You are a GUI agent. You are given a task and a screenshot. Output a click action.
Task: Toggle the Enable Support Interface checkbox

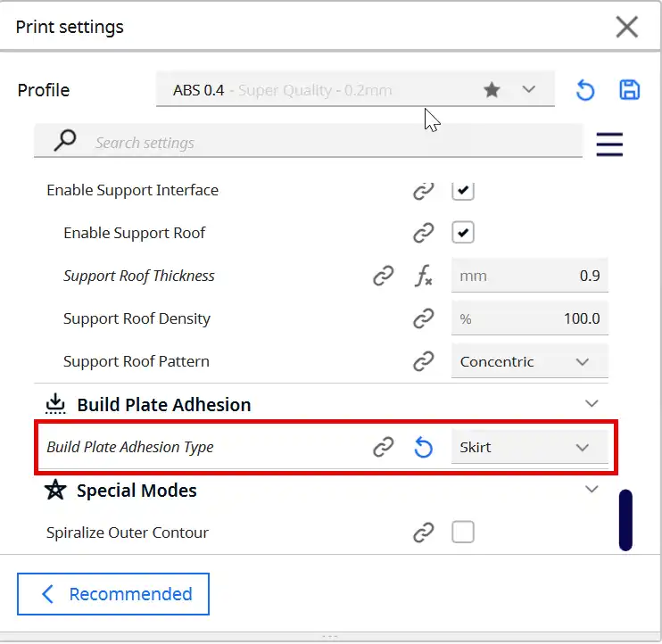tap(463, 190)
